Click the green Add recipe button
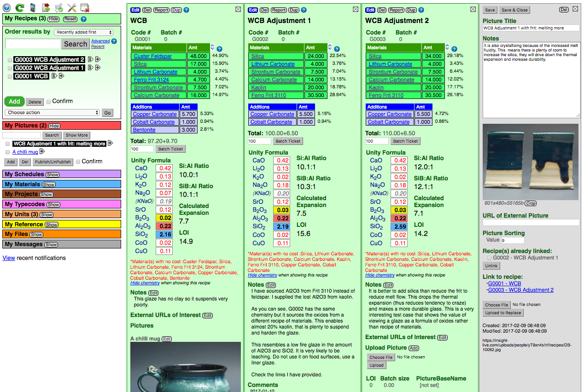584x392 pixels. (14, 101)
